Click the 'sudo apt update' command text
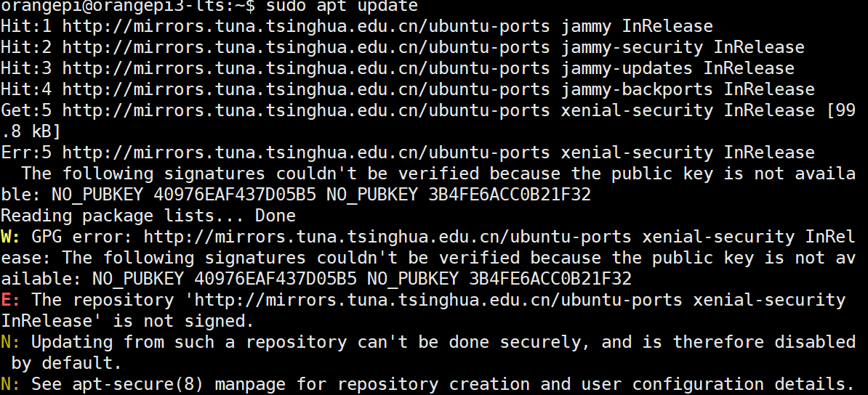The width and height of the screenshot is (868, 395). point(342,6)
